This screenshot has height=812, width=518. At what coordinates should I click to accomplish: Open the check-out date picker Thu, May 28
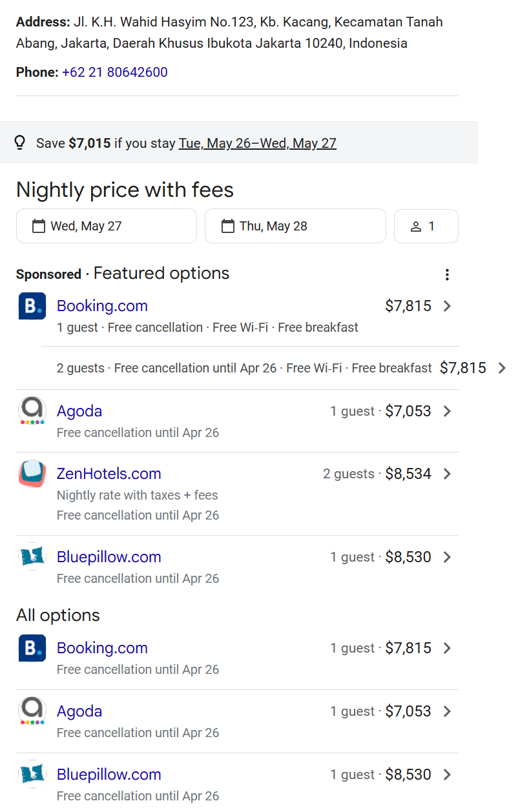[x=295, y=226]
